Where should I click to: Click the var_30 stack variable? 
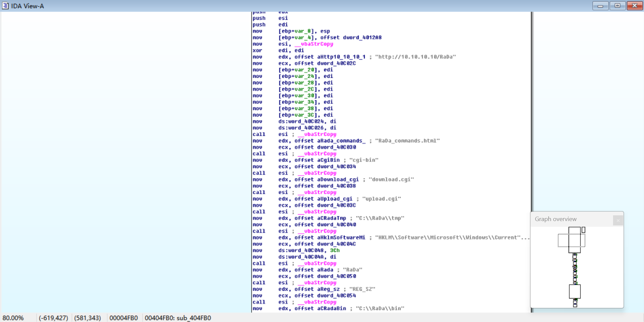(x=304, y=96)
